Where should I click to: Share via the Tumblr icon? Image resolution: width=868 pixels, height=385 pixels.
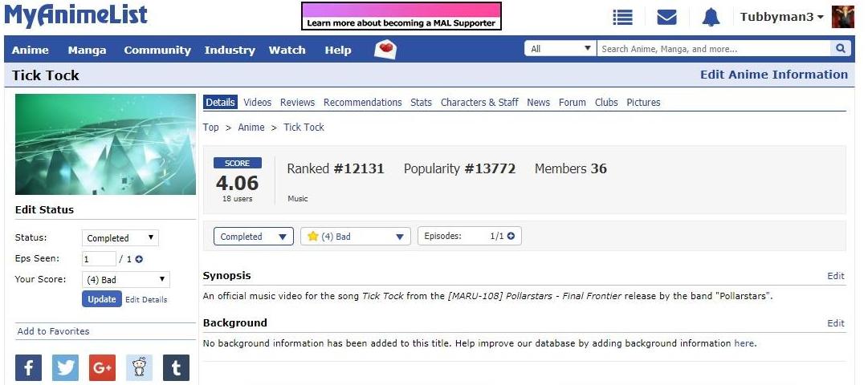click(x=176, y=368)
